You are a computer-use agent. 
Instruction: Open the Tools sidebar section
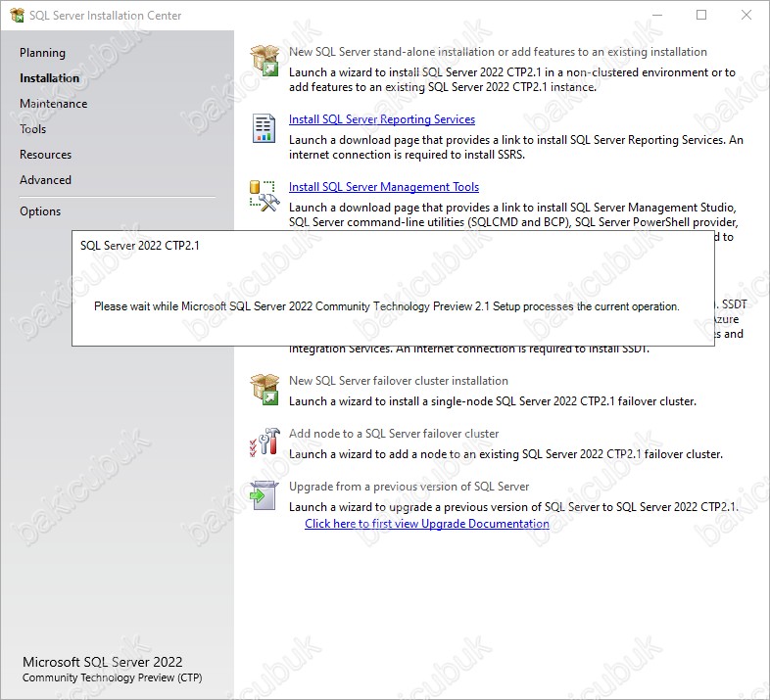click(33, 129)
